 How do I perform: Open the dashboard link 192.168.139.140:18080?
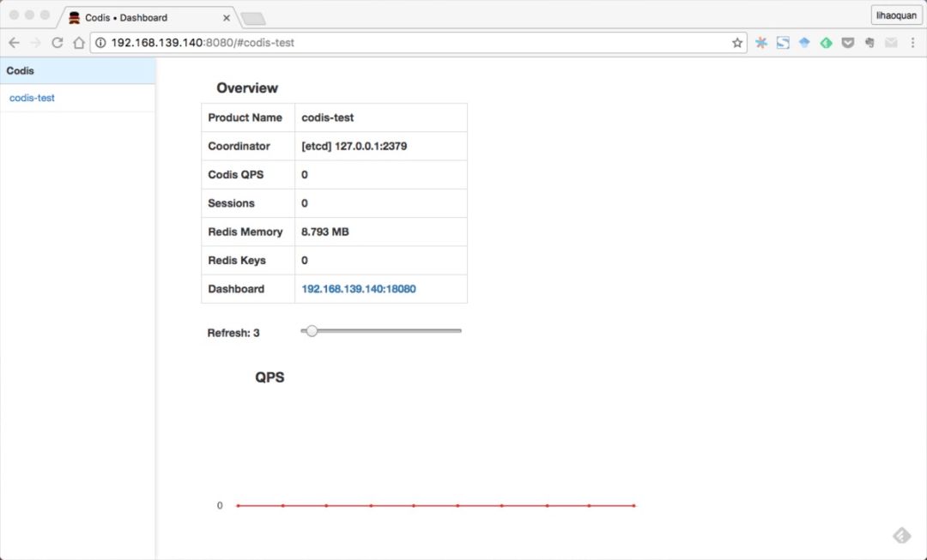[x=358, y=289]
